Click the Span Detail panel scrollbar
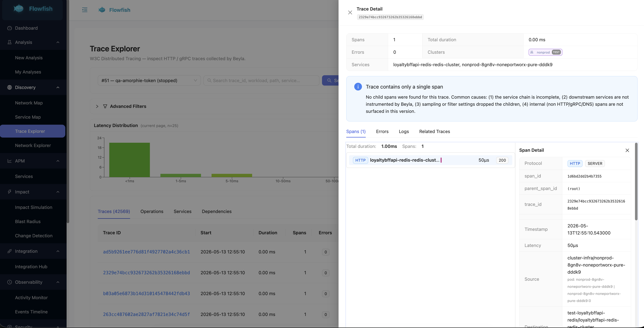Screen dimensions: 644x328 click(x=636, y=182)
